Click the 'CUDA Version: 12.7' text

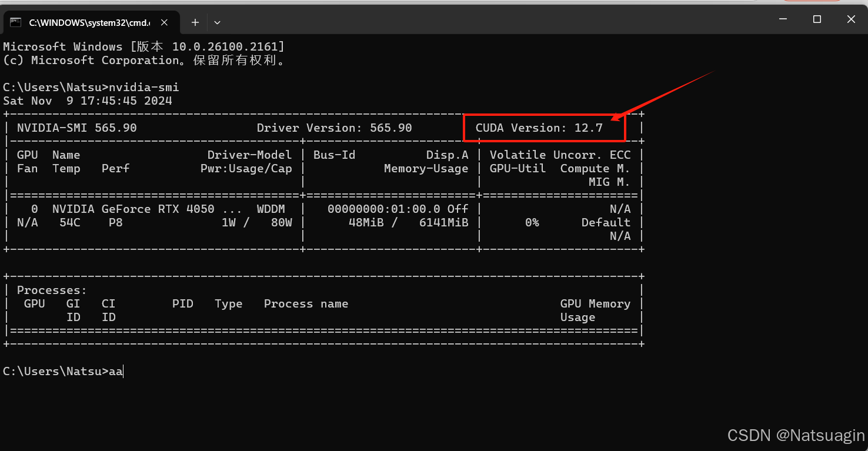point(539,128)
